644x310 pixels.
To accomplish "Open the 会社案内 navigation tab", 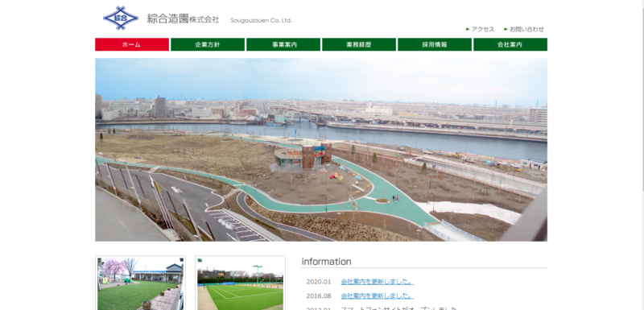I will [510, 45].
